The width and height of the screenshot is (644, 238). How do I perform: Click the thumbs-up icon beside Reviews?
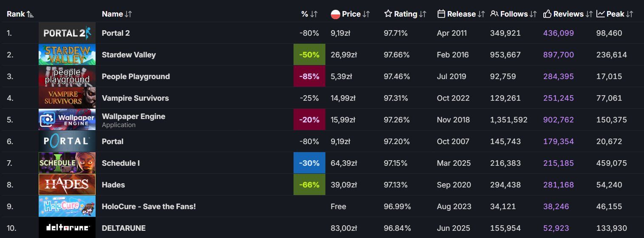tap(547, 14)
